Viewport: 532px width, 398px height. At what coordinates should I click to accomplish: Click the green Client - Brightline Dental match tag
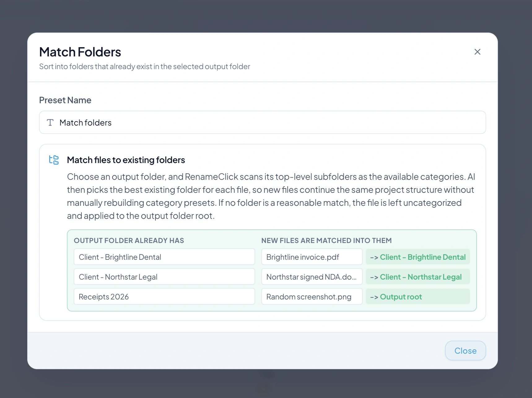pyautogui.click(x=418, y=257)
